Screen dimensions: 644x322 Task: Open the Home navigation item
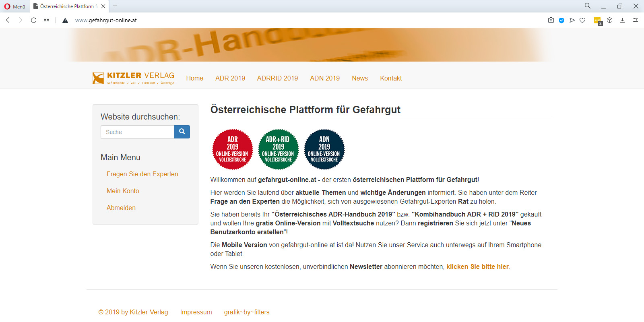click(195, 78)
